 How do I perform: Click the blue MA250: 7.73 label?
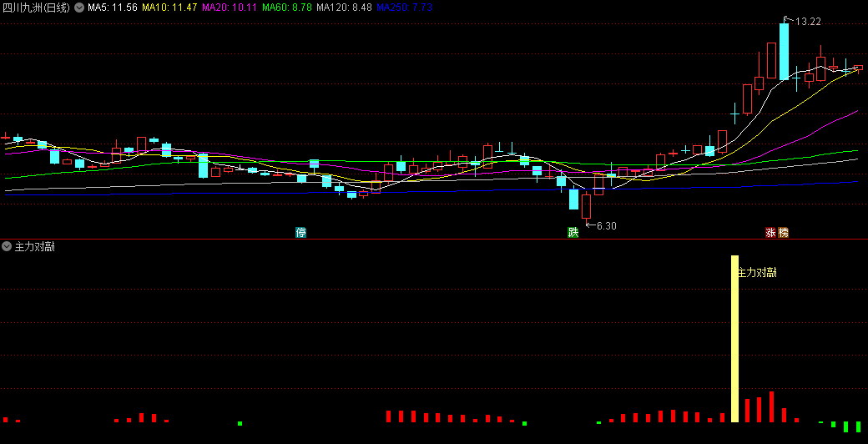(x=404, y=8)
